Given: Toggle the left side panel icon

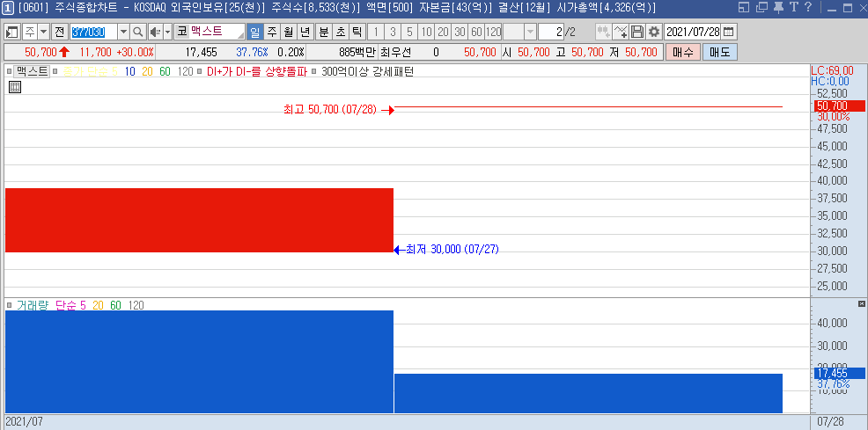Looking at the screenshot, I should coord(12,32).
